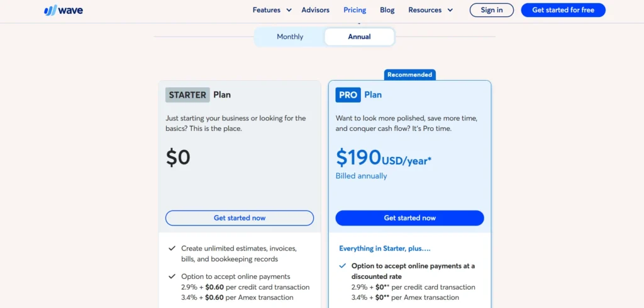Expand the Resources dropdown chevron

point(450,10)
